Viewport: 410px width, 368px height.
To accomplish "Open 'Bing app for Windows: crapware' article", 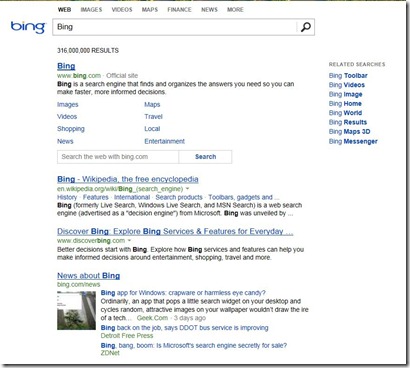I will [183, 293].
